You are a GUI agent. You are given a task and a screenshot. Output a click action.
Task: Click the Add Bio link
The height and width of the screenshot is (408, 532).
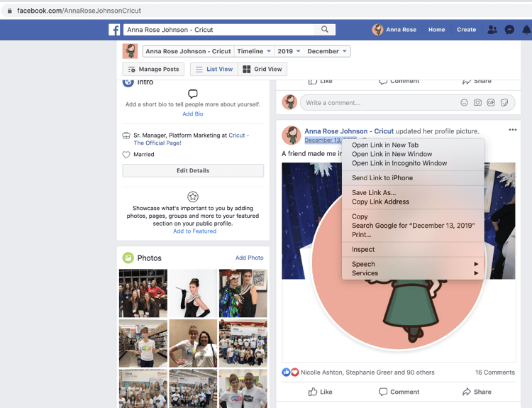(193, 114)
